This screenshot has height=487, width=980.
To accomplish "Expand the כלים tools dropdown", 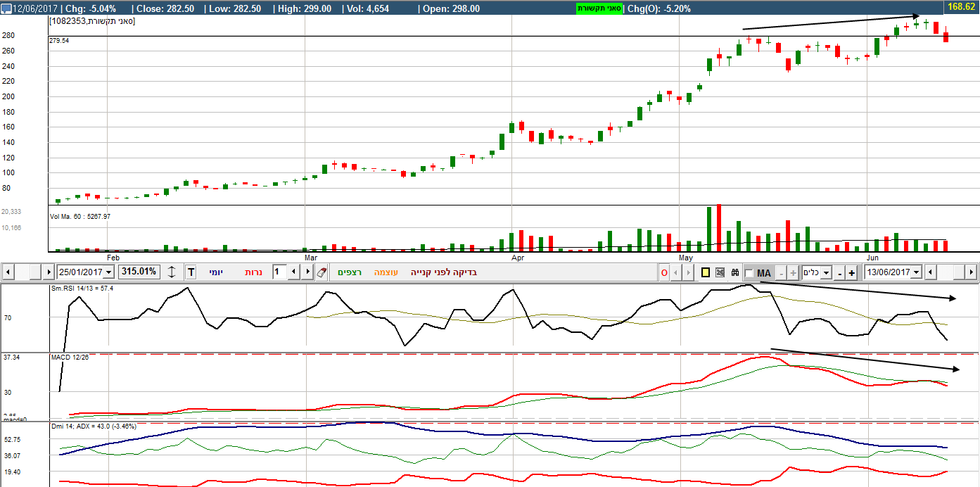I will tap(826, 273).
